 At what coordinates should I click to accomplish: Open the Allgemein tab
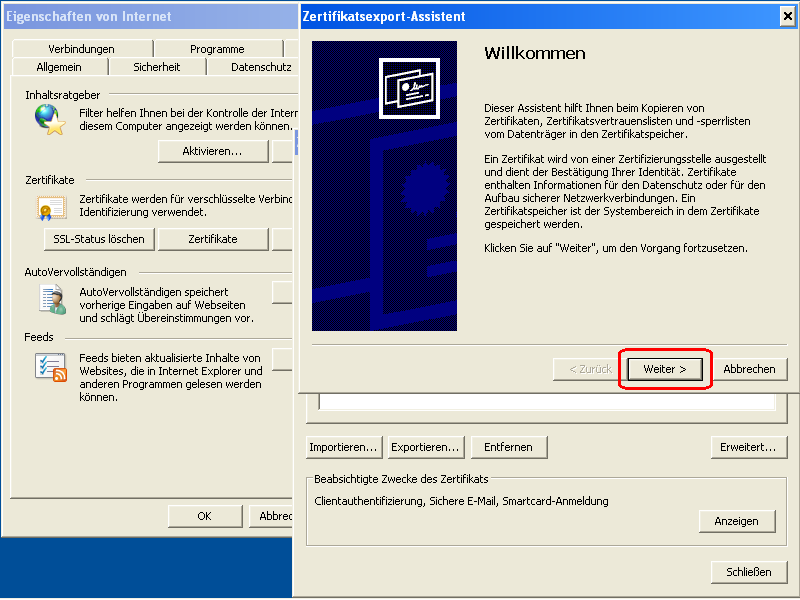coord(61,66)
